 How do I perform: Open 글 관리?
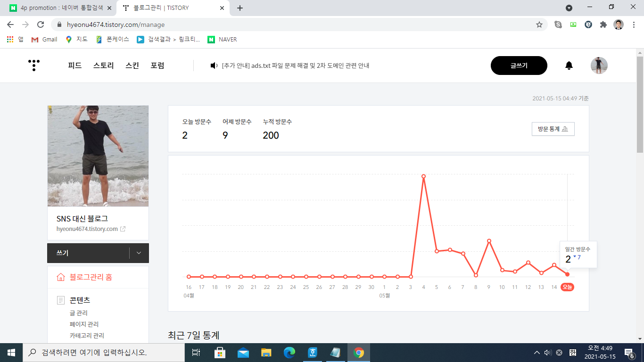pos(79,313)
